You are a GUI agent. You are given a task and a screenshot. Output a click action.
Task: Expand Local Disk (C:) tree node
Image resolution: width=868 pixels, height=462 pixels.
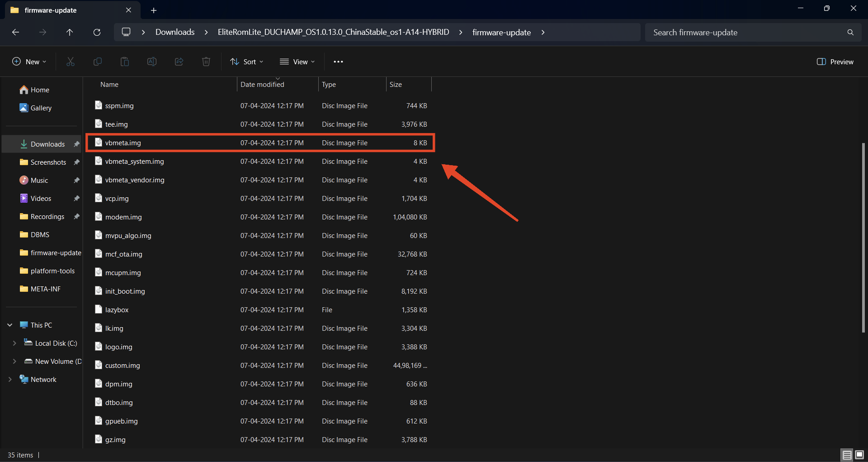(x=14, y=343)
